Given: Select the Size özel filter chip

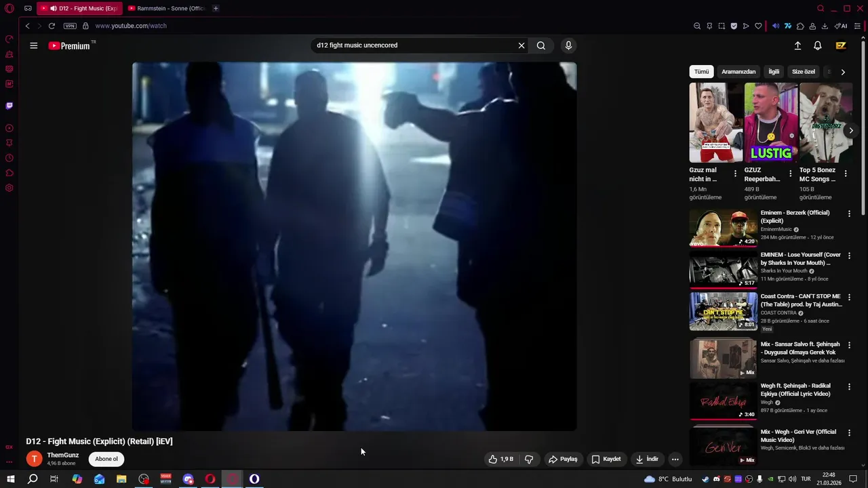Looking at the screenshot, I should coord(804,71).
